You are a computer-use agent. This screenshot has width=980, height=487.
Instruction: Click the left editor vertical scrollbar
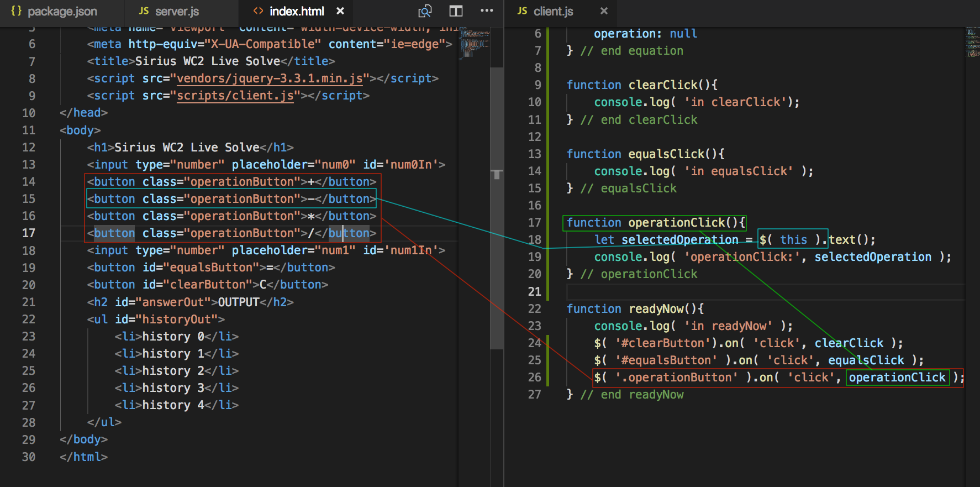tap(497, 207)
